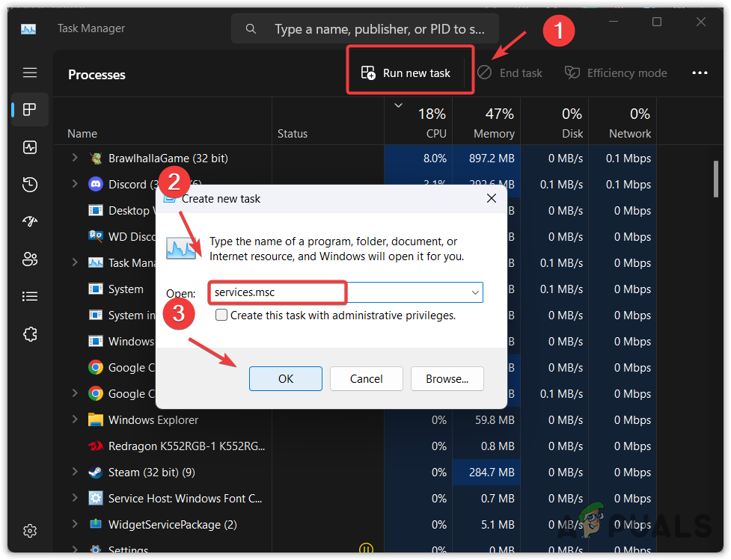Click the Task Manager search box

pos(365,29)
